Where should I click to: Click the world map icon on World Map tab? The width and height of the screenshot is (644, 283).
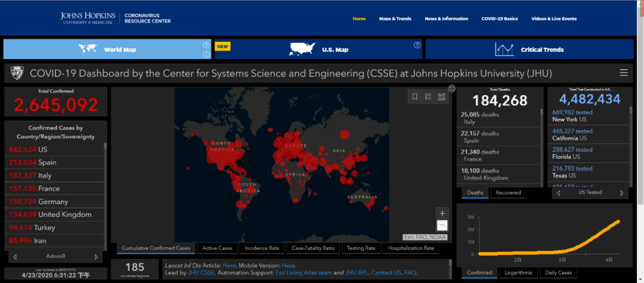point(88,48)
